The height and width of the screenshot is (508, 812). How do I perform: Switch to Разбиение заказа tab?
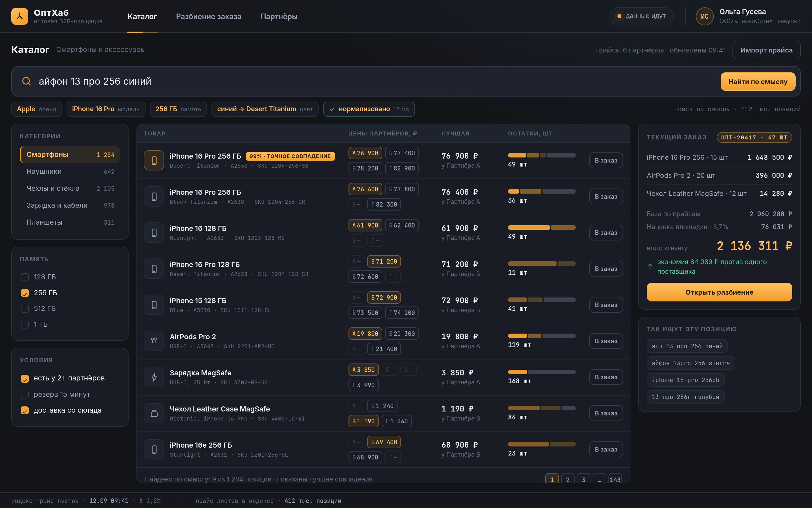point(209,16)
